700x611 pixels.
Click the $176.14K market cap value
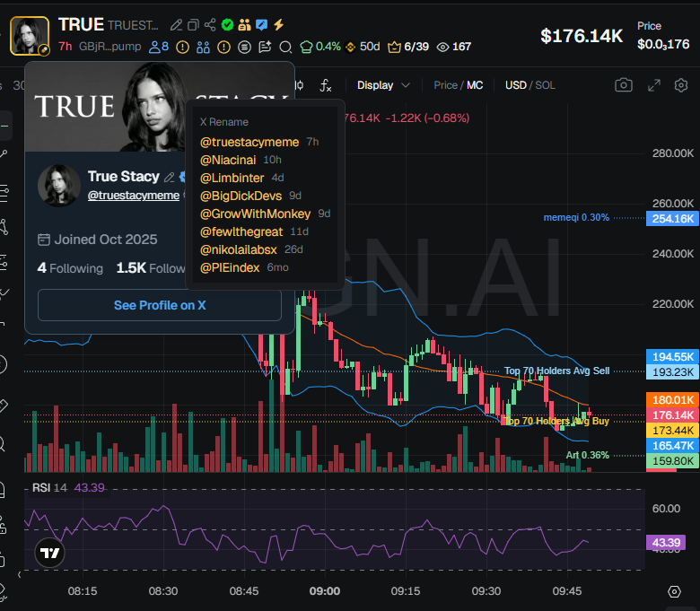click(582, 36)
